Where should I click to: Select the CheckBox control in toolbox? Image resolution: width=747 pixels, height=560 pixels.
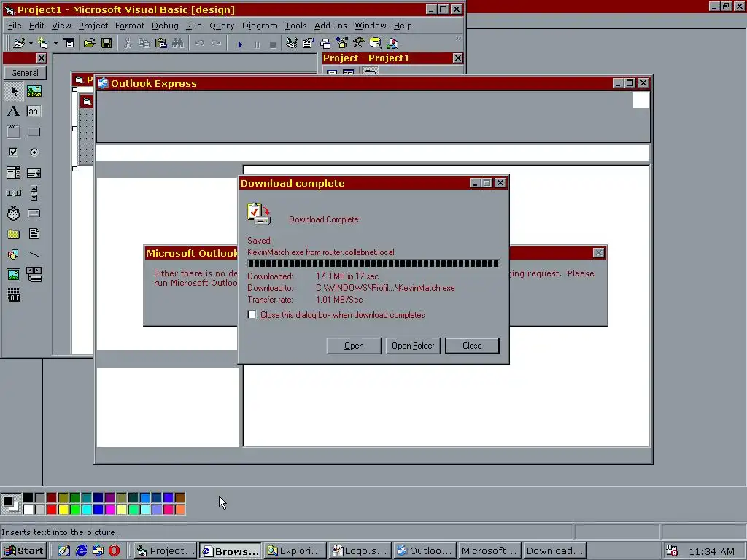[x=14, y=152]
